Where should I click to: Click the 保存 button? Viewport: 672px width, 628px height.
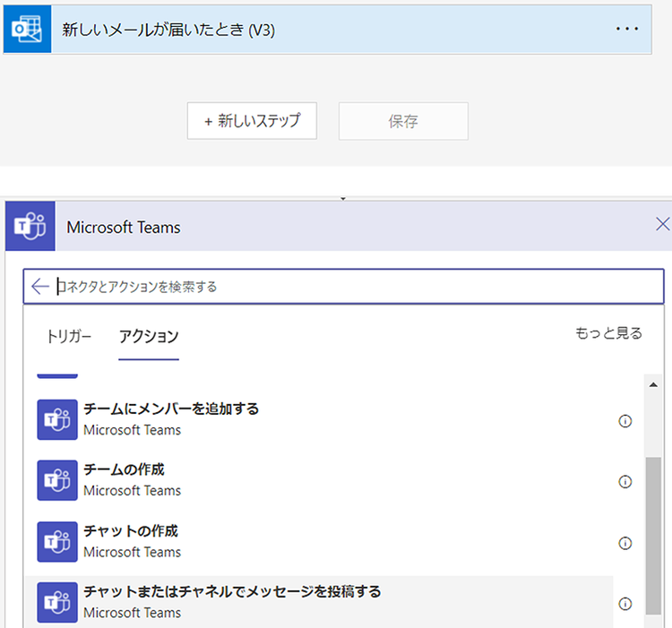403,121
